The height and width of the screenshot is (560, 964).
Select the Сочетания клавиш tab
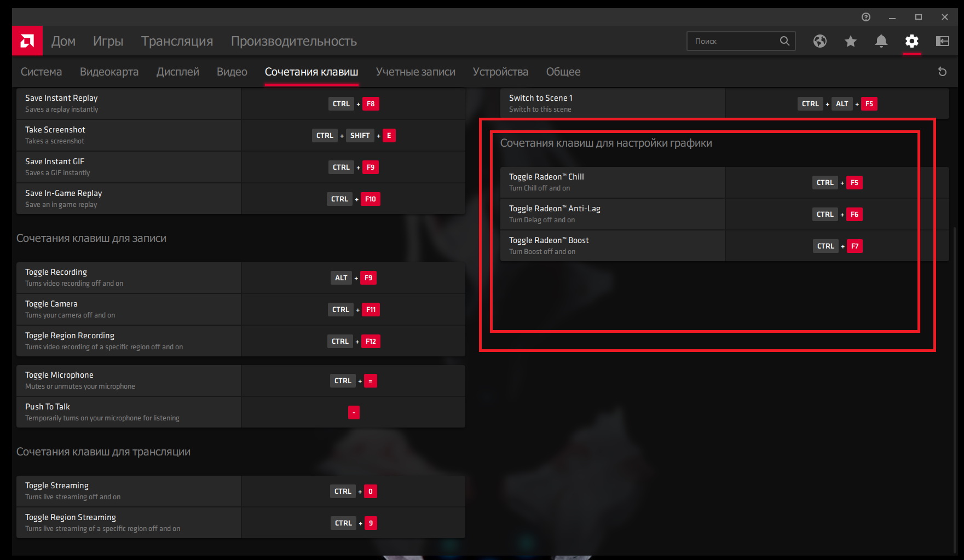[311, 72]
